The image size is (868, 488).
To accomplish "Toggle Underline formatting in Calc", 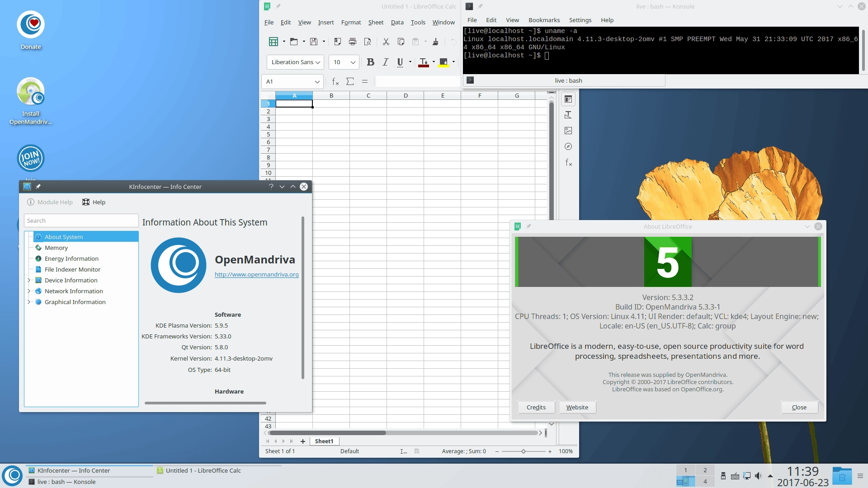I will point(400,62).
